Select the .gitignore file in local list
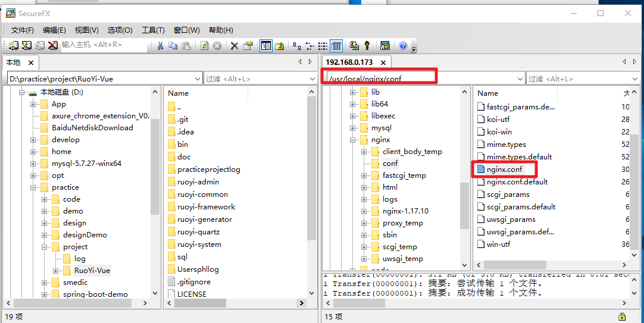Viewport: 644px width, 323px height. [194, 282]
